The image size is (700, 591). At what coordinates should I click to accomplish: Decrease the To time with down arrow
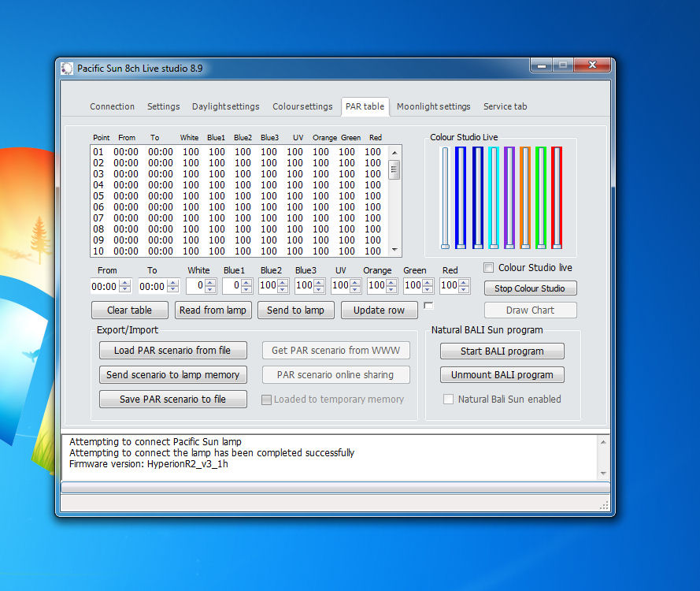click(x=173, y=289)
